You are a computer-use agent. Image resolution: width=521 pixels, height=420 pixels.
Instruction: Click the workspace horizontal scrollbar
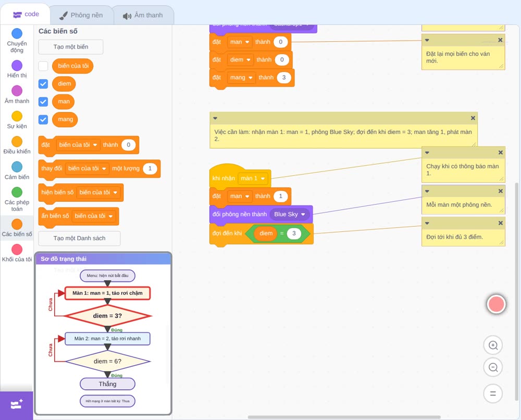pos(344,417)
